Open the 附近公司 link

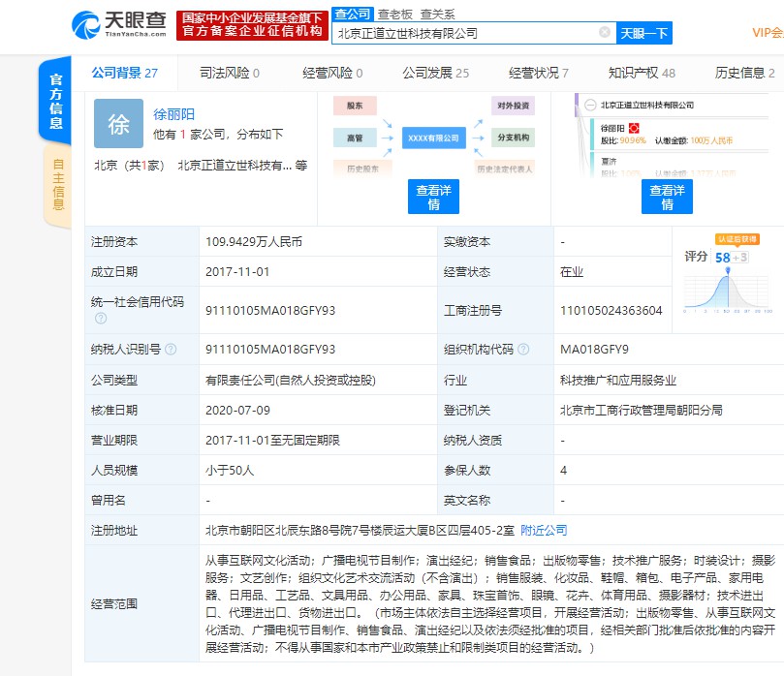pos(544,530)
